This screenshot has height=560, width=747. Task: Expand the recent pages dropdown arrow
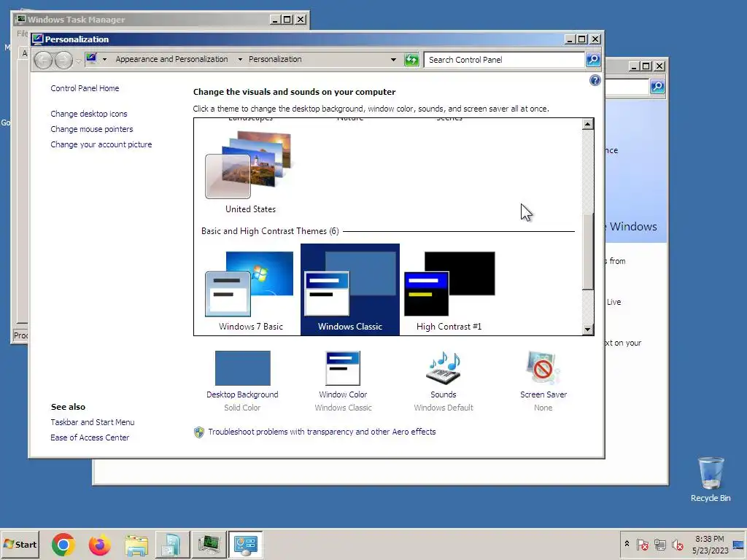click(x=78, y=61)
